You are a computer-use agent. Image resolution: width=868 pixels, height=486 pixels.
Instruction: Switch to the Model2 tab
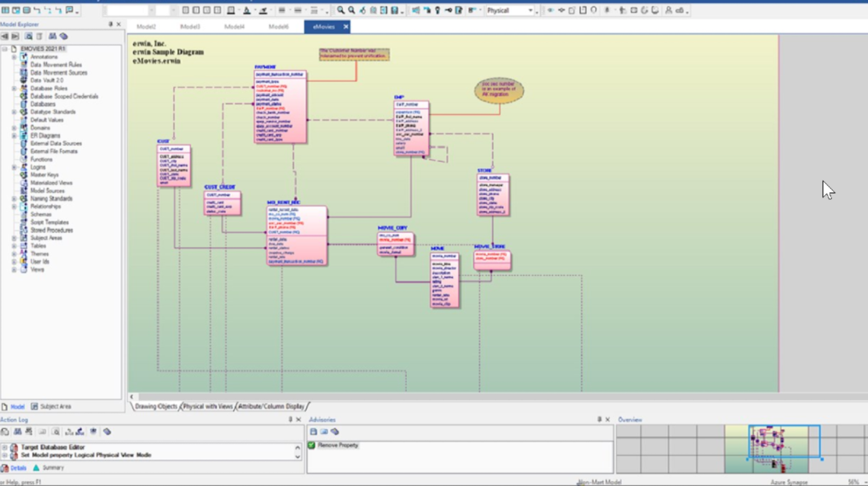pyautogui.click(x=146, y=27)
